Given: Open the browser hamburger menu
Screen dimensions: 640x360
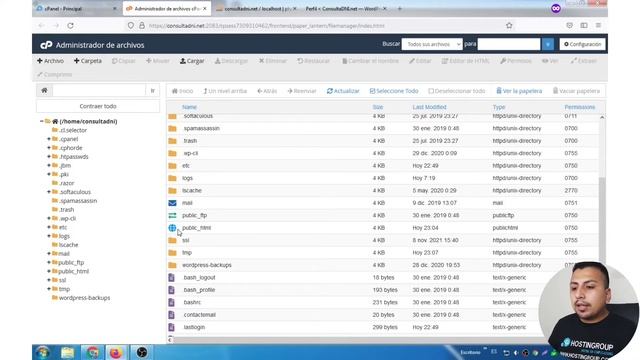Looking at the screenshot, I should tap(598, 25).
